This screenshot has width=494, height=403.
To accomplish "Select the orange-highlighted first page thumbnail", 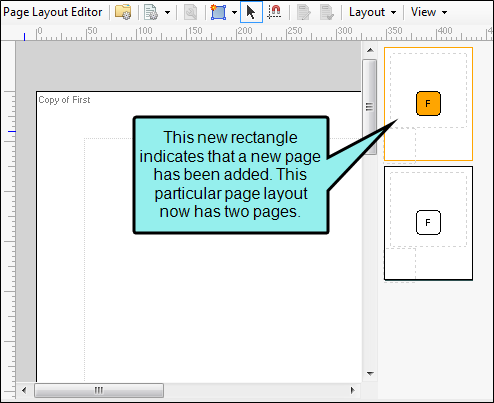I will [x=428, y=104].
